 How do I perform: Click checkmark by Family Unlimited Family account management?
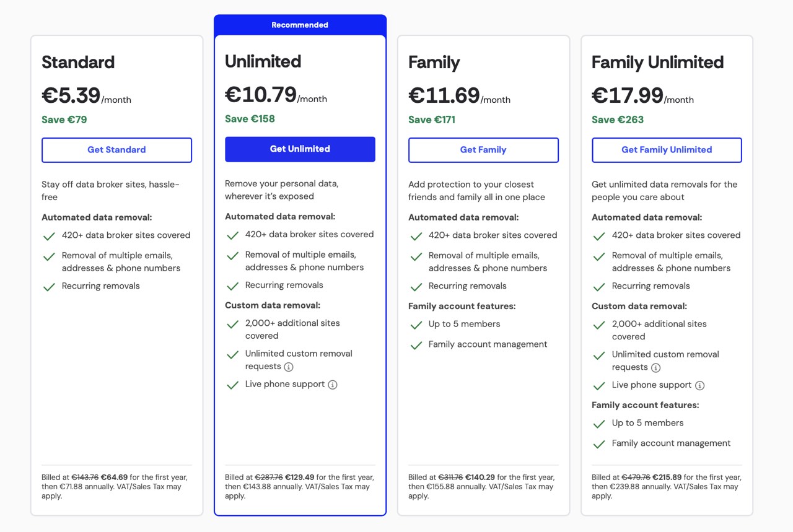(599, 444)
